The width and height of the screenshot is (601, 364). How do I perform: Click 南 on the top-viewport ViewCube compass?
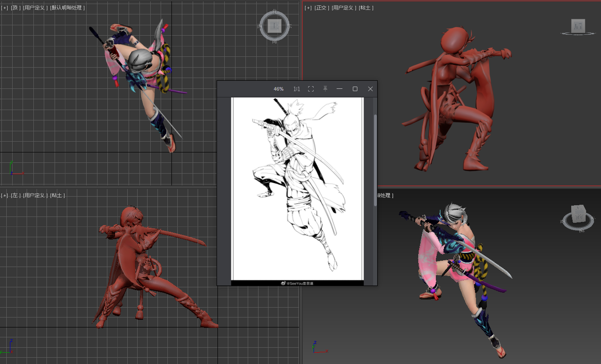coord(274,41)
